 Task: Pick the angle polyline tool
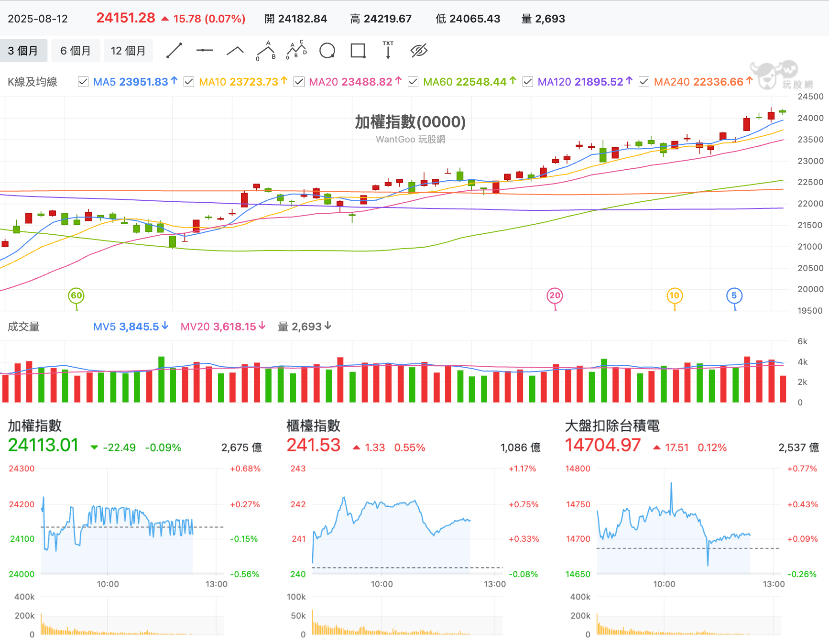(x=235, y=51)
